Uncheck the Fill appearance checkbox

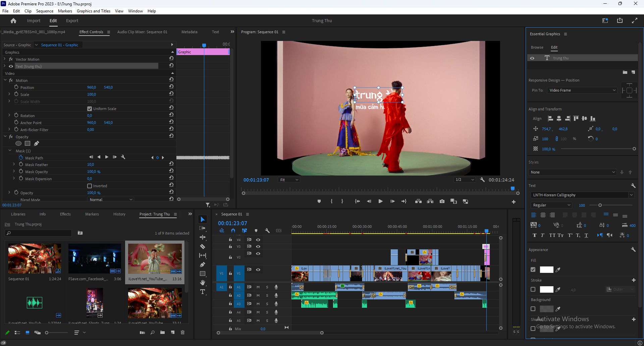click(x=533, y=269)
